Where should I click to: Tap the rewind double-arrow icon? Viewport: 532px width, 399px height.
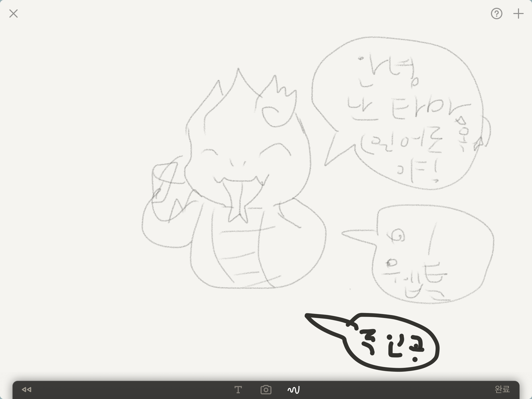26,389
